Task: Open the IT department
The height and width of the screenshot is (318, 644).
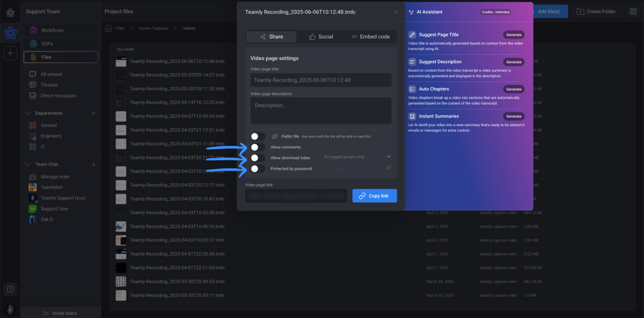Action: 43,147
